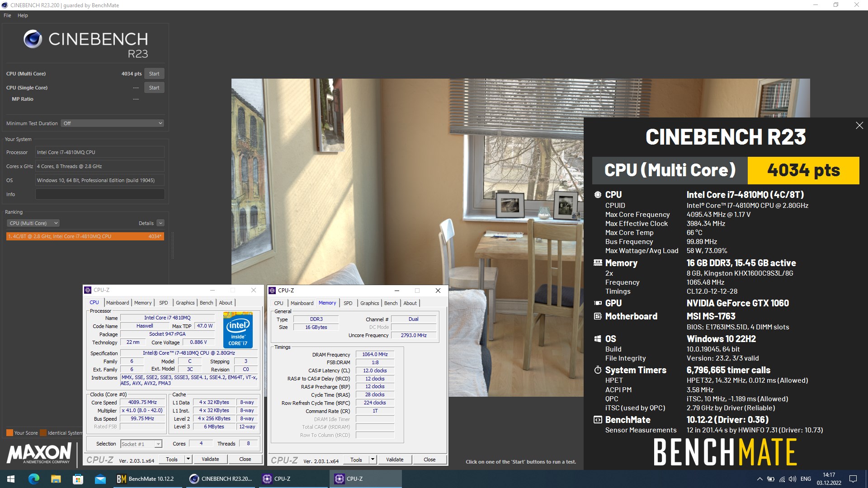Image resolution: width=868 pixels, height=488 pixels.
Task: Launch Microsoft Edge from the taskbar
Action: (x=33, y=479)
